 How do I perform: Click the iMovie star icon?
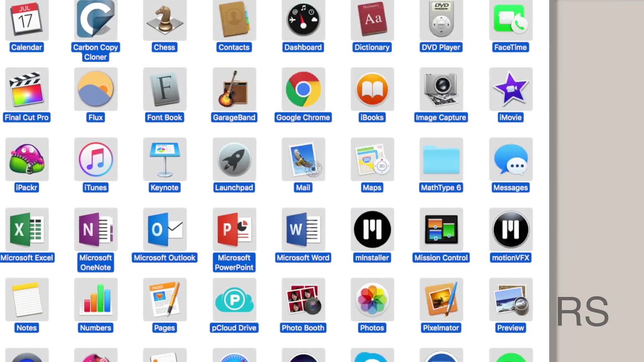tap(510, 89)
